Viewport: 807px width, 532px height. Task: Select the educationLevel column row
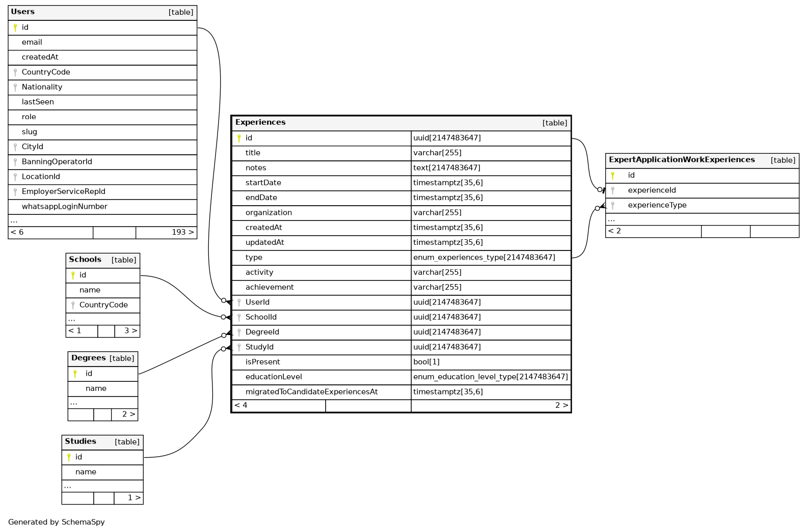pos(274,377)
